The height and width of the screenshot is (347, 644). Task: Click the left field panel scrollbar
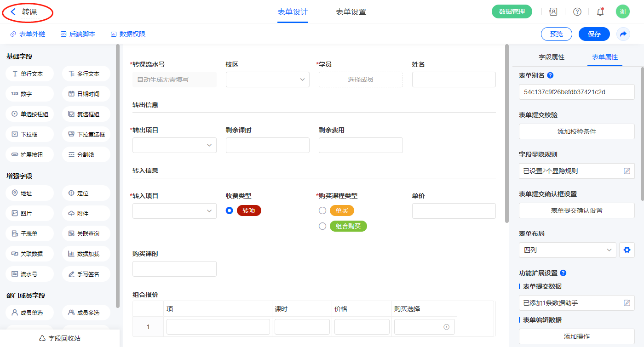pos(118,175)
